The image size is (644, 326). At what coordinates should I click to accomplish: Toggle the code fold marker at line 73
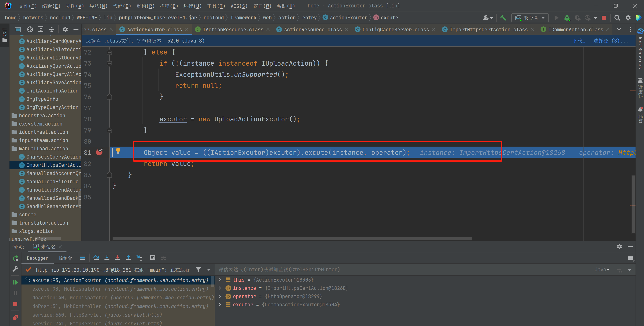click(x=109, y=64)
